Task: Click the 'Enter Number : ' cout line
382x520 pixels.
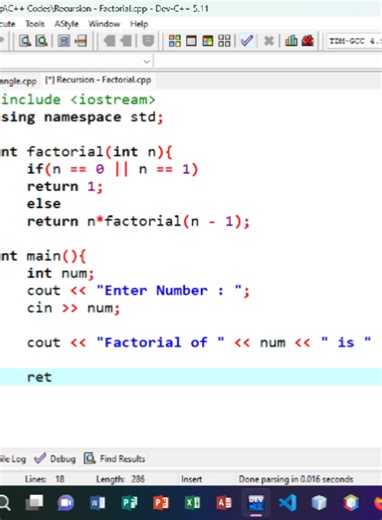Action: (x=138, y=290)
